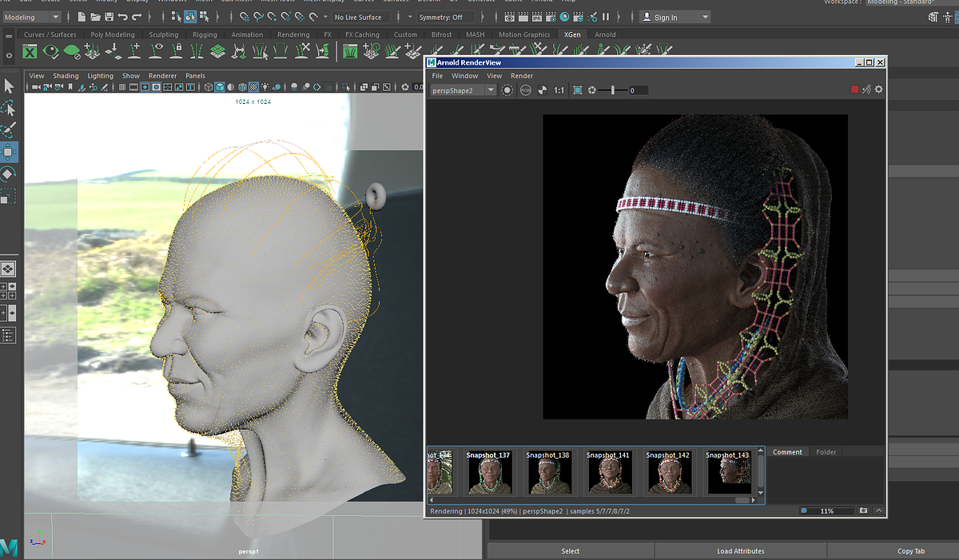Viewport: 959px width, 560px height.
Task: Open the Sculpting shelf tab
Action: pyautogui.click(x=164, y=34)
